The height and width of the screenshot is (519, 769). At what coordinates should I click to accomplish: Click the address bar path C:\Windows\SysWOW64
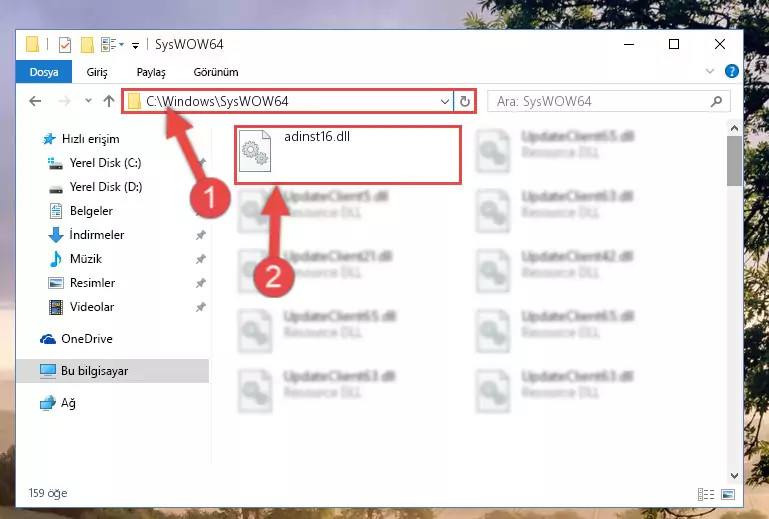217,102
